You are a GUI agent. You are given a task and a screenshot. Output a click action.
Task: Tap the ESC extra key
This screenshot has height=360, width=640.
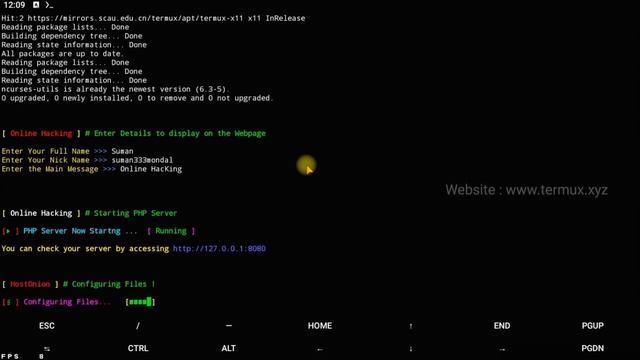click(x=47, y=326)
